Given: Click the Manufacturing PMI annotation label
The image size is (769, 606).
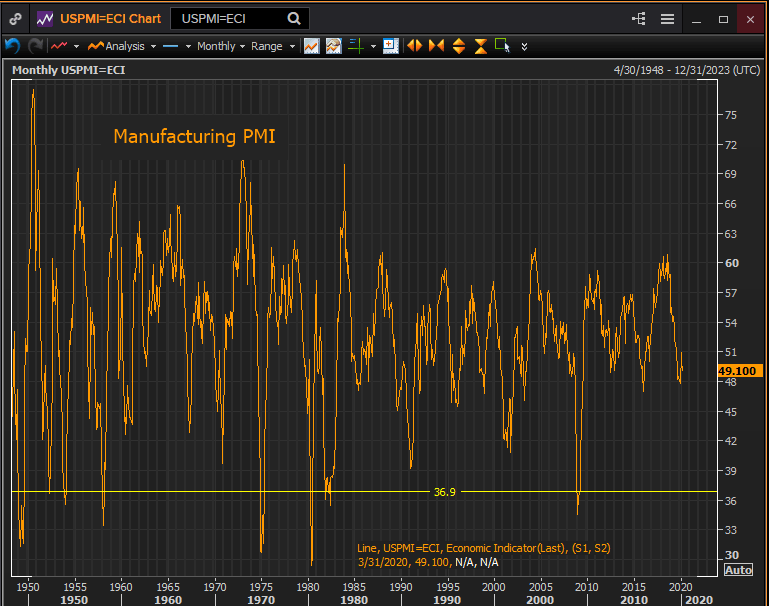Looking at the screenshot, I should (194, 136).
